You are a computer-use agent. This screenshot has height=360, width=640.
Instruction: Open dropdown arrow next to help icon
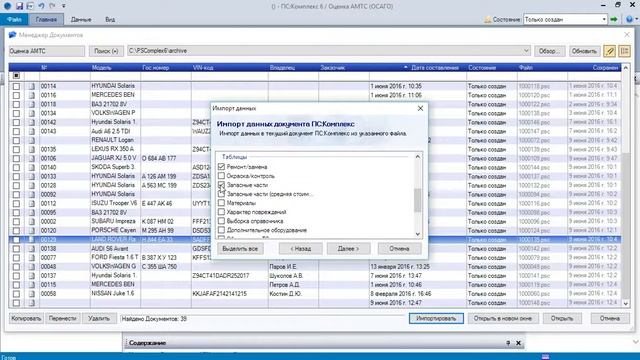(x=636, y=19)
